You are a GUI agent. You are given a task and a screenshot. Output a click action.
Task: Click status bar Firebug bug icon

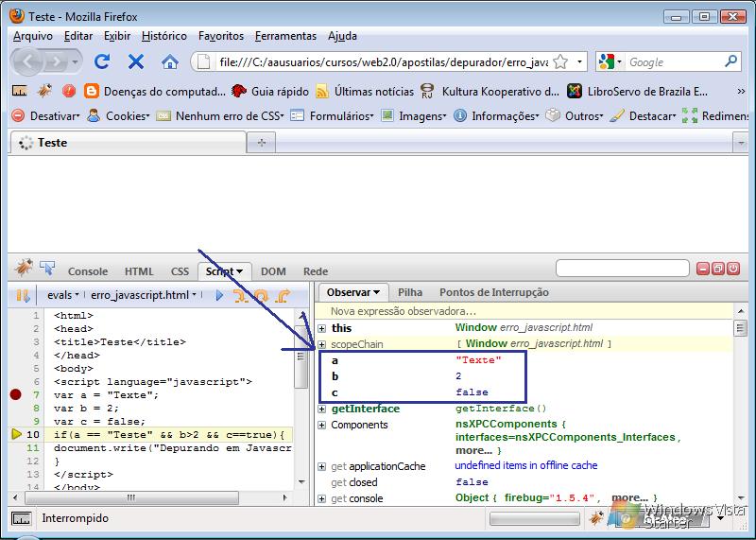point(596,518)
